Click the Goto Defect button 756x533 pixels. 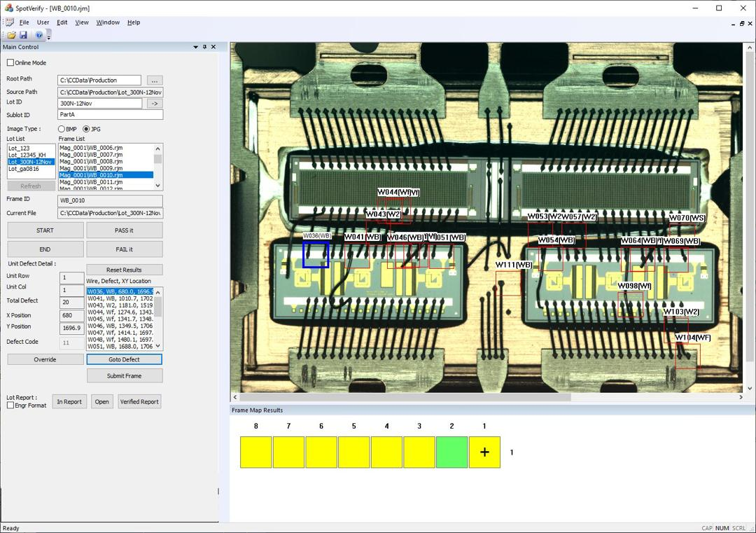pos(125,359)
